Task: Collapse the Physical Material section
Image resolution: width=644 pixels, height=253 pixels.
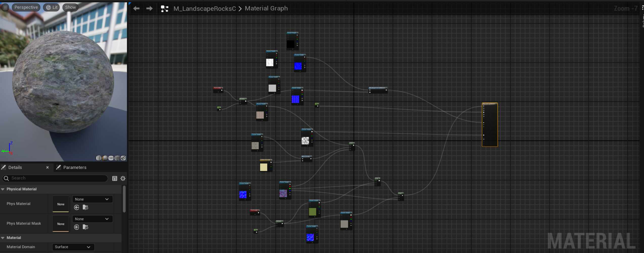Action: pos(3,189)
